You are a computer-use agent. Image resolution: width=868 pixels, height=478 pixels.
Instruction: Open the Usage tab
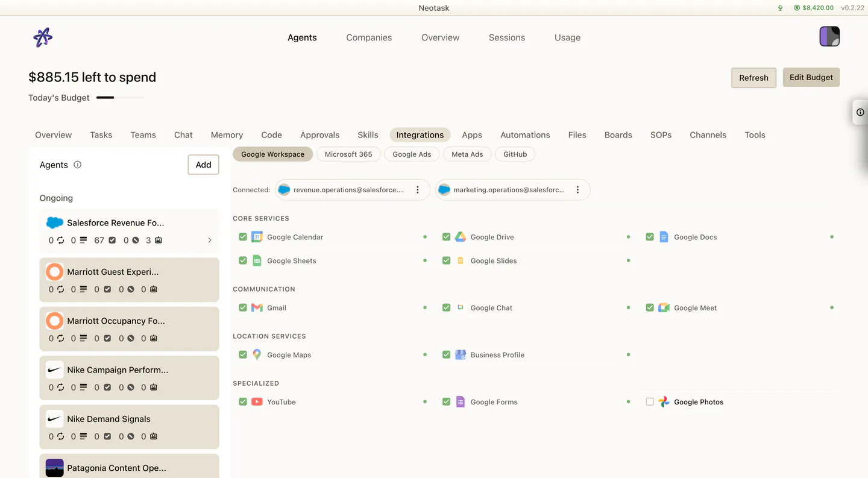coord(567,37)
